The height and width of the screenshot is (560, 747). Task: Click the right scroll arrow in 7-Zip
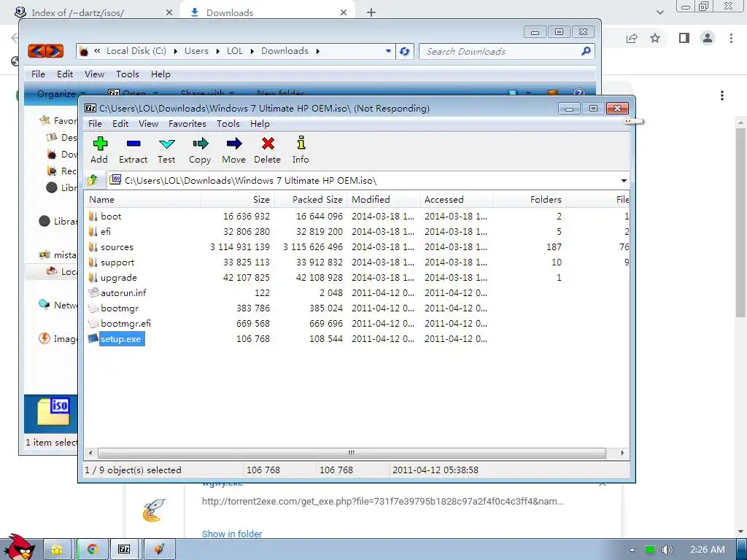tap(622, 453)
